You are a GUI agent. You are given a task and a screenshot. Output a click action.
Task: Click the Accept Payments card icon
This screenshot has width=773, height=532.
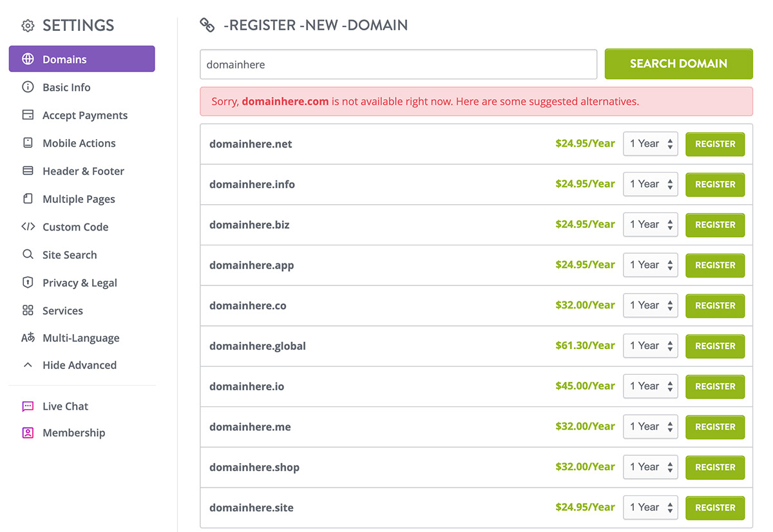pyautogui.click(x=28, y=115)
